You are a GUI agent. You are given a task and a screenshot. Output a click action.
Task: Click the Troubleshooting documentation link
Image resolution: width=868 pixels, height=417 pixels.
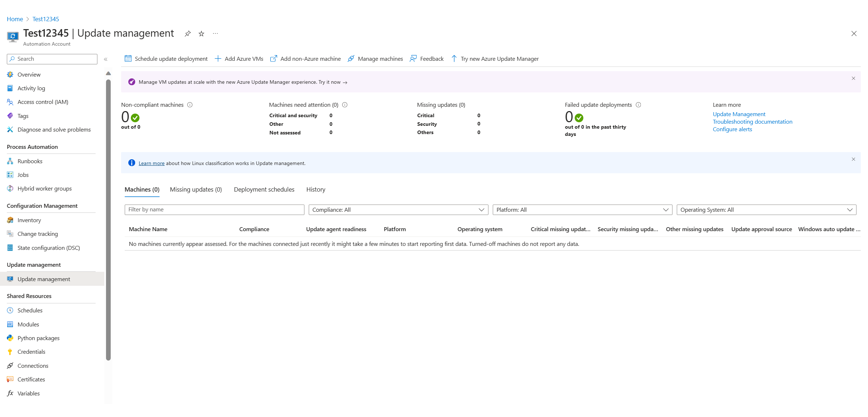coord(753,122)
